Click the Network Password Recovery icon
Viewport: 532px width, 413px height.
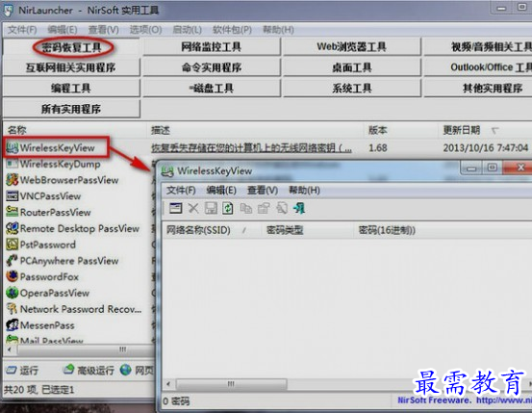click(x=12, y=309)
